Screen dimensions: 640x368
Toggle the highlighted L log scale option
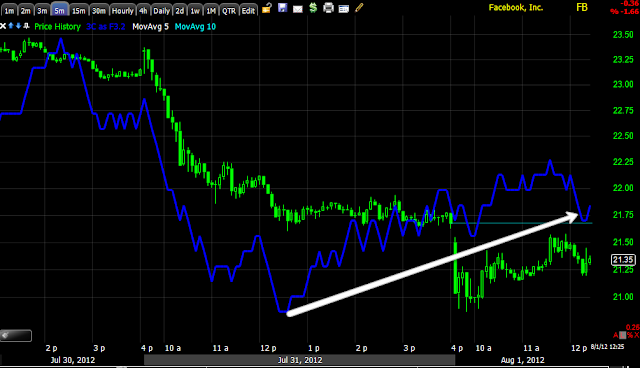click(x=622, y=335)
